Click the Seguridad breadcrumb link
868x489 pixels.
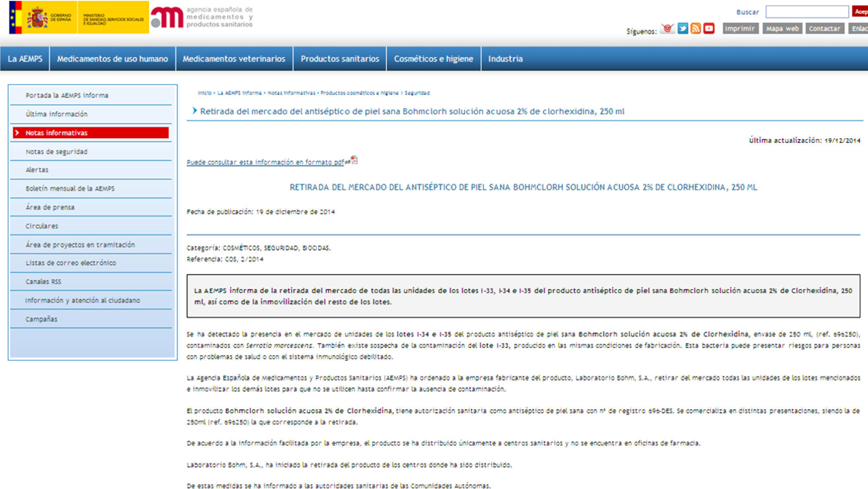pyautogui.click(x=417, y=93)
